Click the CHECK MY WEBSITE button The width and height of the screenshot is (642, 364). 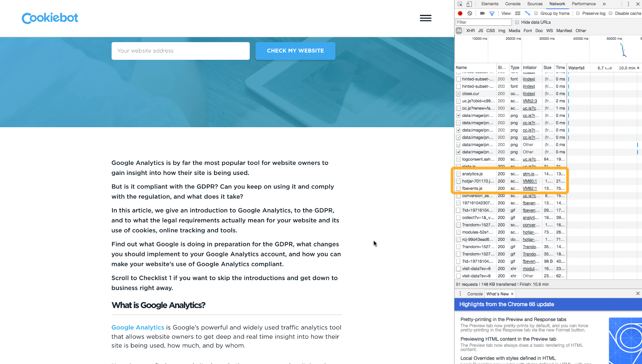click(296, 51)
